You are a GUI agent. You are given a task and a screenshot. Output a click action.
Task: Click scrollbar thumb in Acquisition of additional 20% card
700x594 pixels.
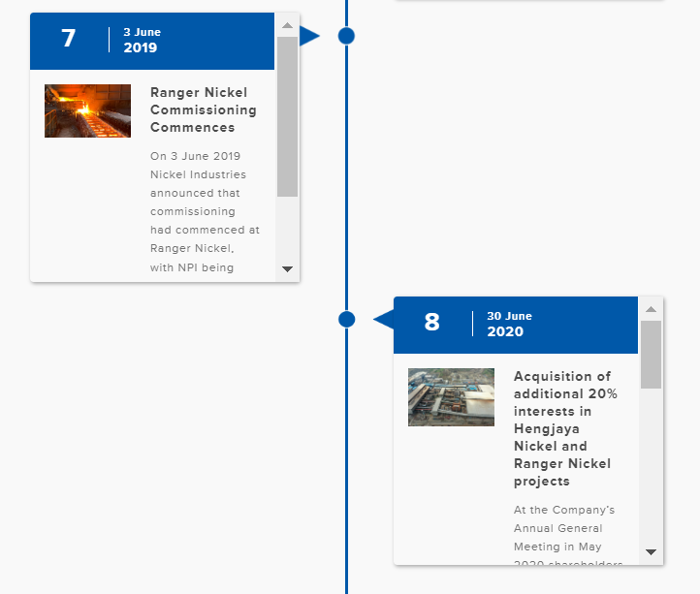pyautogui.click(x=651, y=355)
